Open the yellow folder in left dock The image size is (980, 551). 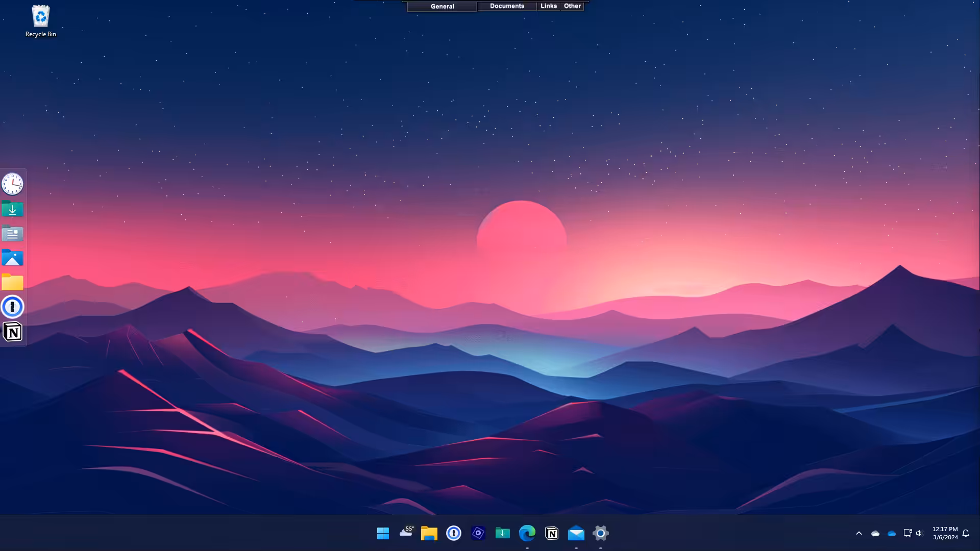click(12, 282)
